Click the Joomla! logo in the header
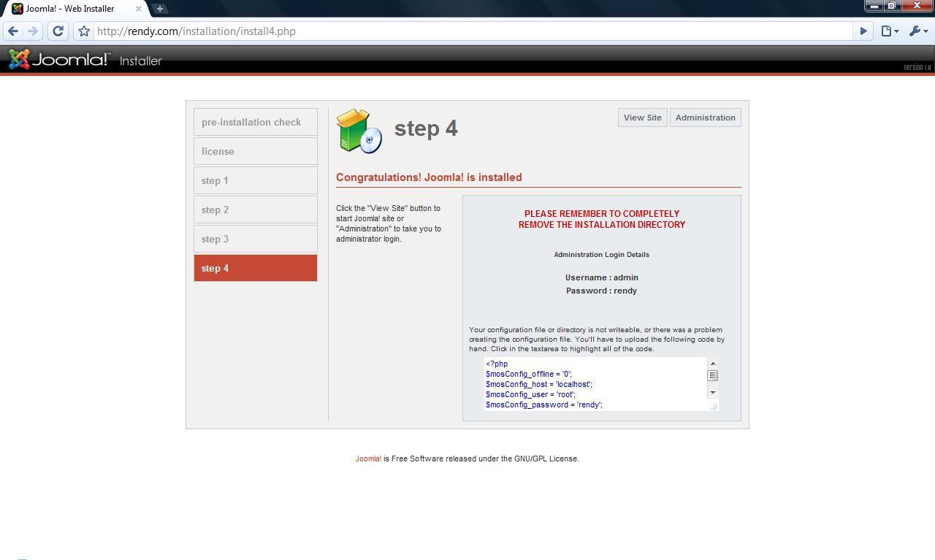The width and height of the screenshot is (935, 560). [x=59, y=59]
